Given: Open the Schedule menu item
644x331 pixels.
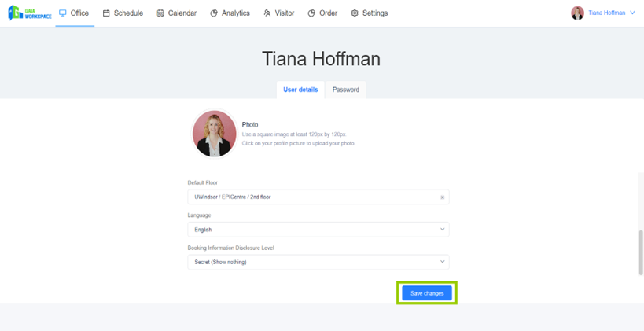Looking at the screenshot, I should [x=123, y=13].
